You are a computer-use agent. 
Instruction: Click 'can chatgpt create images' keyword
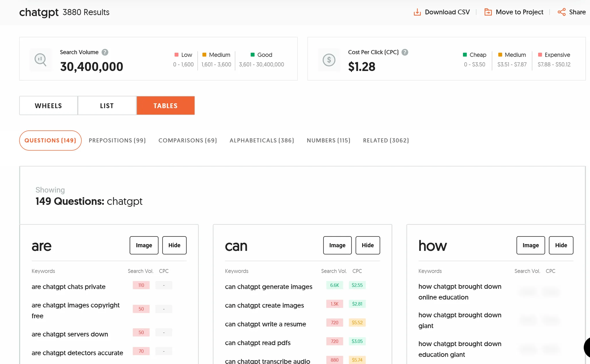pyautogui.click(x=264, y=305)
